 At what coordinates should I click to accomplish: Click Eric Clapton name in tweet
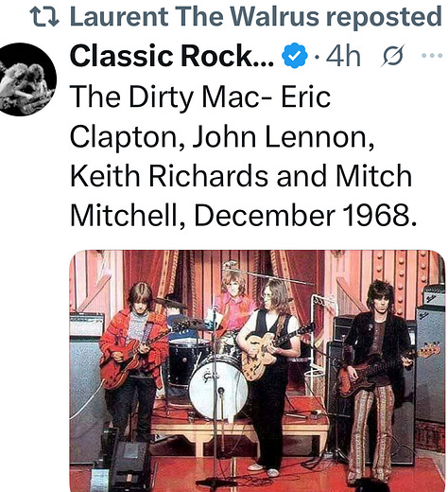199,116
